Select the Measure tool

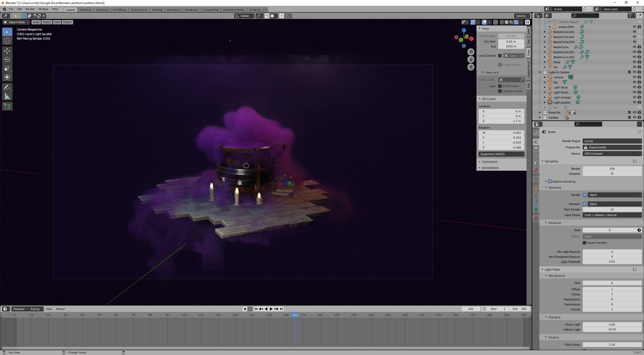7,96
